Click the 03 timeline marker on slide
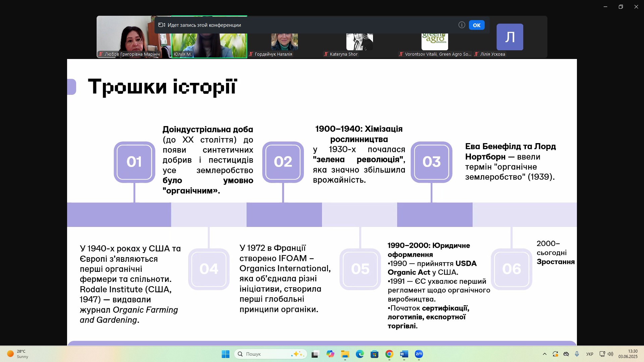Image resolution: width=644 pixels, height=362 pixels. pos(432,162)
